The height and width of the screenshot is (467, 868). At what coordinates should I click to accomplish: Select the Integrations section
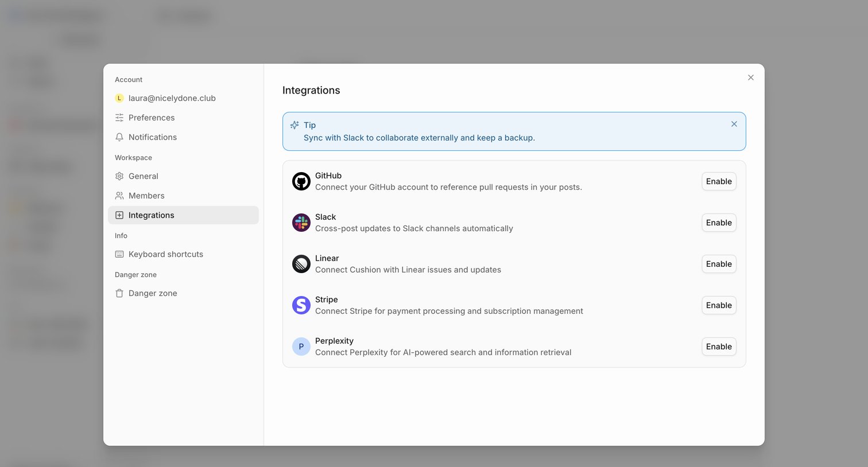point(183,215)
